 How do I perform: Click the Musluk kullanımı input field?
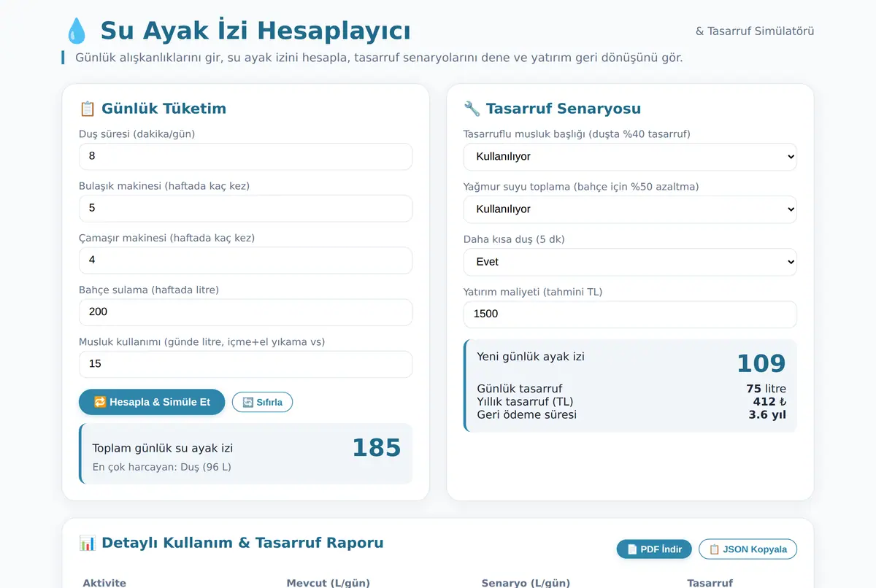[x=245, y=364]
